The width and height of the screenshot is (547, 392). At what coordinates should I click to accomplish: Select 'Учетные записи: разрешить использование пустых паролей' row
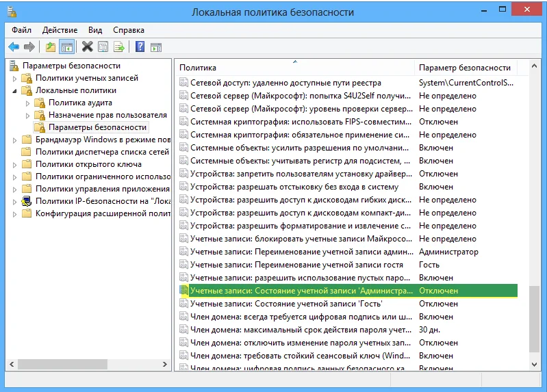pos(348,278)
